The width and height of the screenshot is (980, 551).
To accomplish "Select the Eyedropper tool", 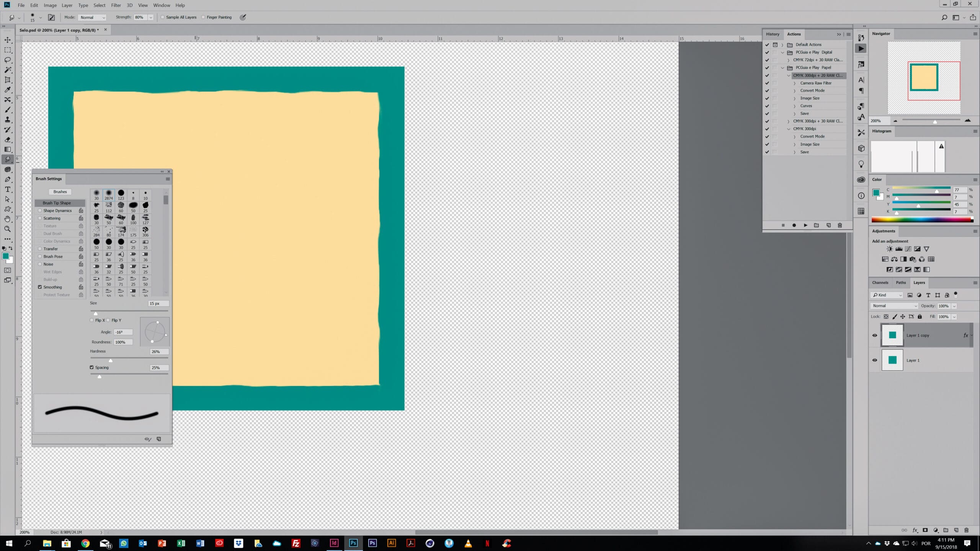I will coord(8,90).
